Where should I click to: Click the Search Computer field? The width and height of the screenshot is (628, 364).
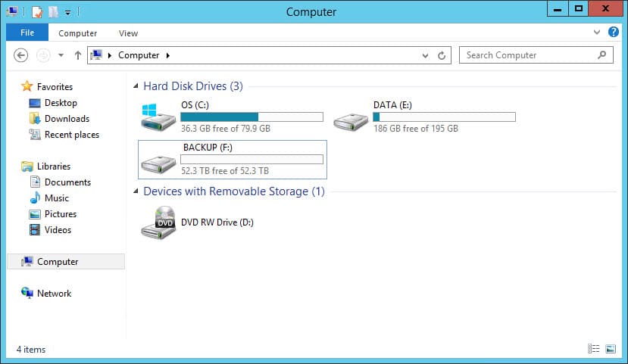[x=536, y=55]
